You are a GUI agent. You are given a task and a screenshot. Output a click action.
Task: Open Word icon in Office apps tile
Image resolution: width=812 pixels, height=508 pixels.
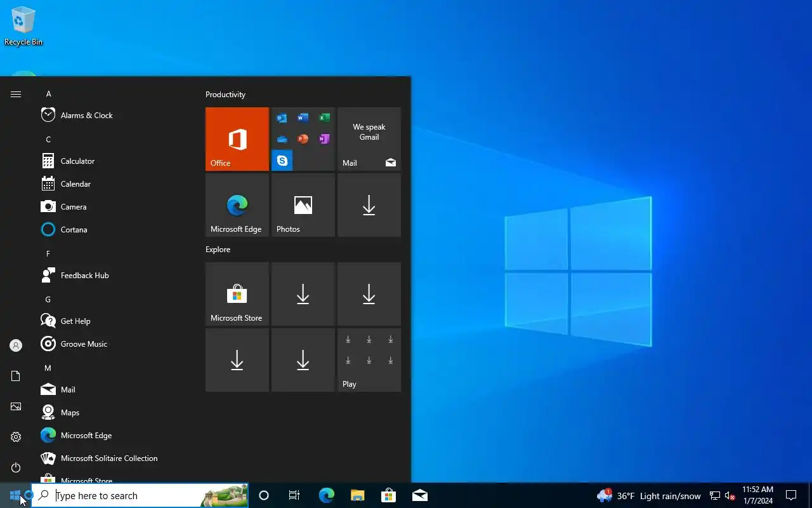303,118
